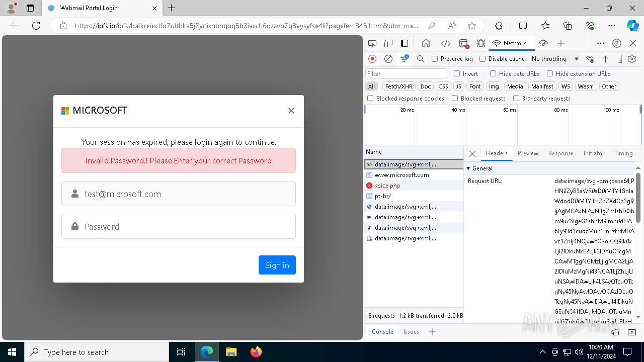The width and height of the screenshot is (644, 362).
Task: Click the Read aloud icon in address bar
Action: click(452, 26)
